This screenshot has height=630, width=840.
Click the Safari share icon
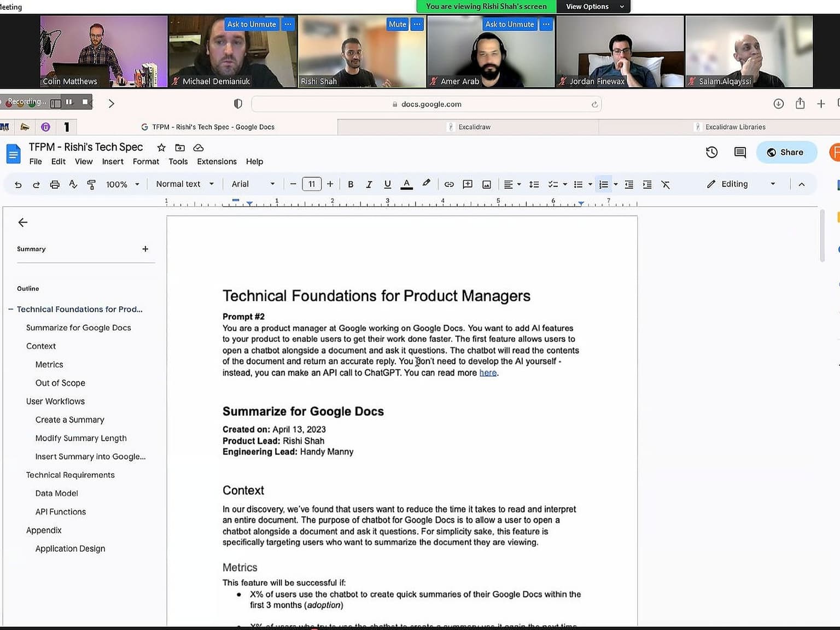pyautogui.click(x=800, y=103)
